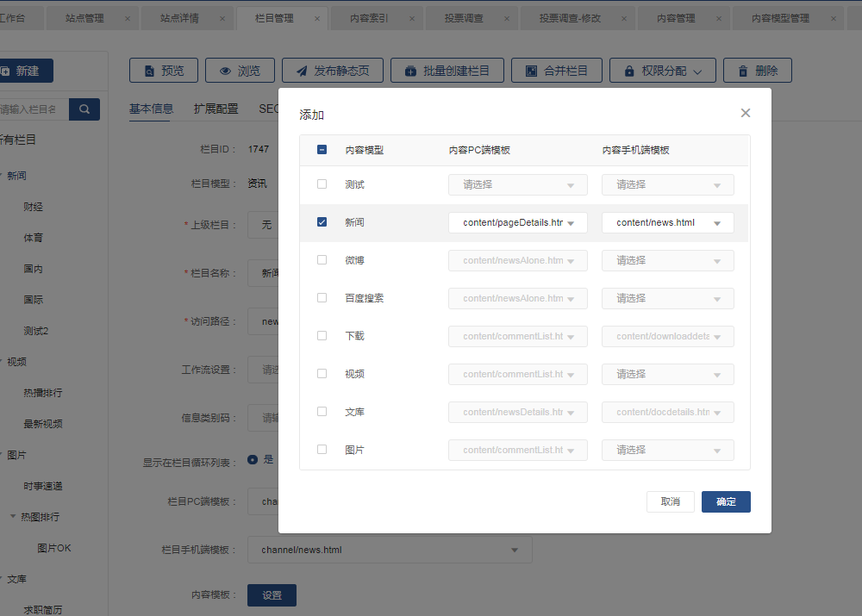The height and width of the screenshot is (616, 862).
Task: Click the 合并栏目 merge button
Action: point(556,71)
